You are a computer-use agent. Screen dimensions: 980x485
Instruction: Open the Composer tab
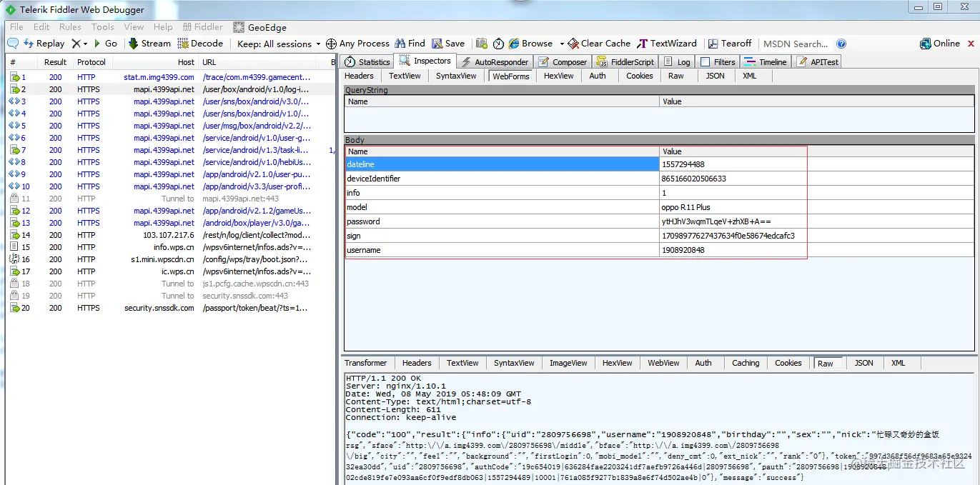pyautogui.click(x=562, y=62)
